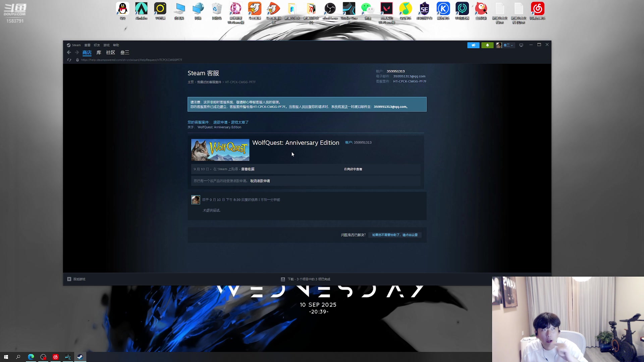Open the QQ desktop icon
This screenshot has height=362, width=644.
pos(123,11)
